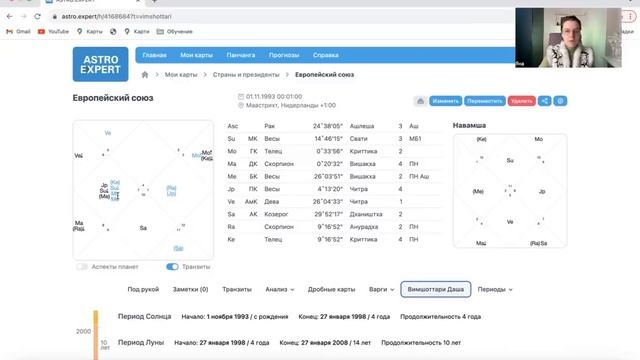Screen dimensions: 640x360
Task: Expand the Анализ dropdown
Action: pos(280,289)
